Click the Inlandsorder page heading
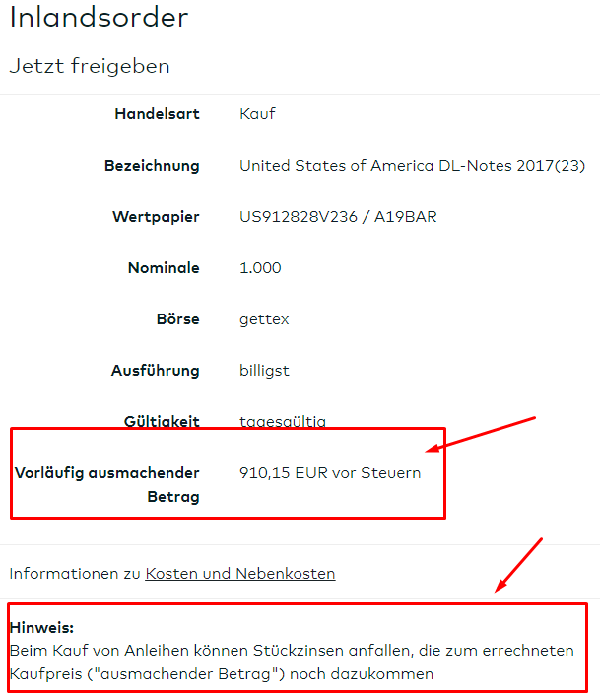The image size is (600, 700). [99, 18]
